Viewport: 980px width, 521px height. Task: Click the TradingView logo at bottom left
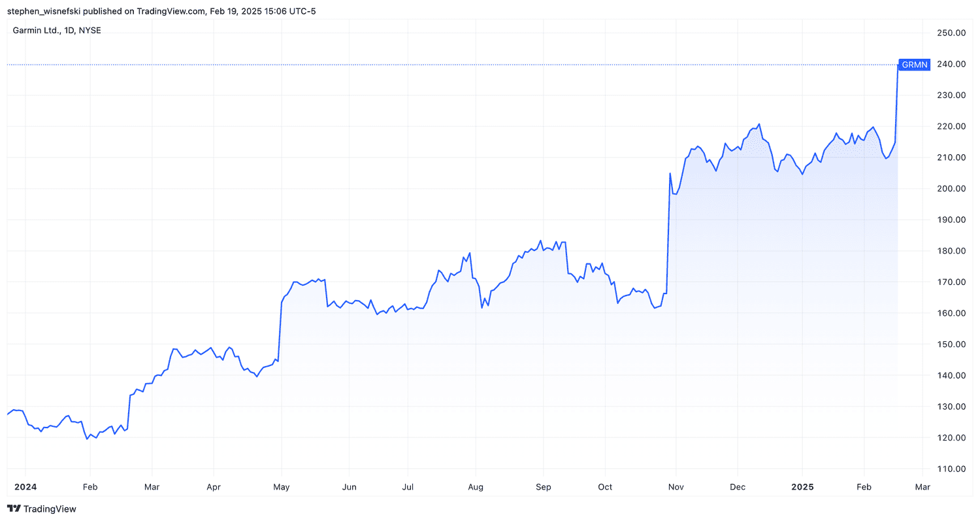pos(41,509)
